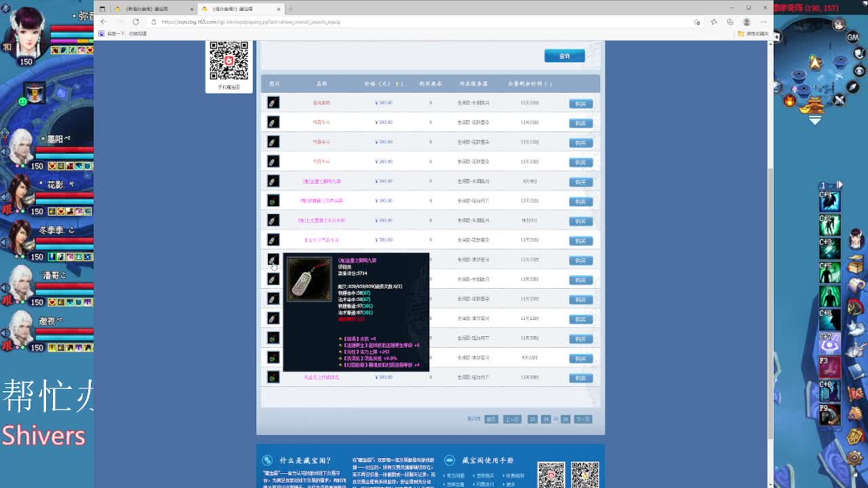The width and height of the screenshot is (868, 488).
Task: Collapse the minimap using its down arrow
Action: click(816, 121)
